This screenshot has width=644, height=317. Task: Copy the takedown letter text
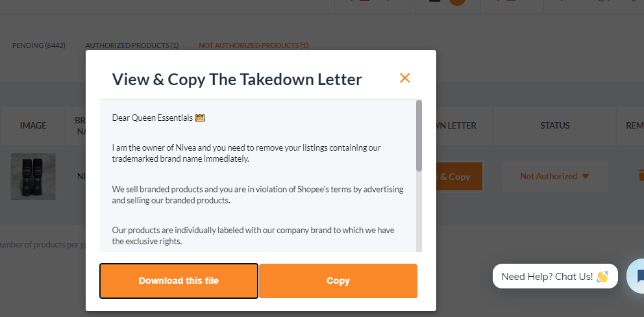(338, 281)
